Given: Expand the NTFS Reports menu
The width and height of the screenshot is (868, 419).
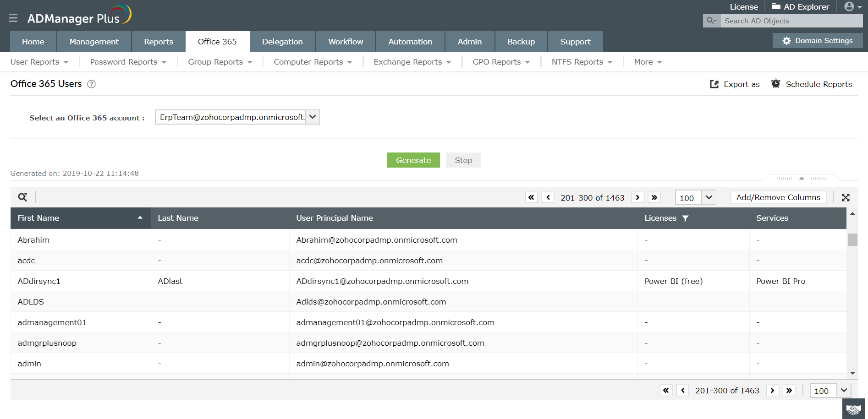Looking at the screenshot, I should click(x=582, y=62).
